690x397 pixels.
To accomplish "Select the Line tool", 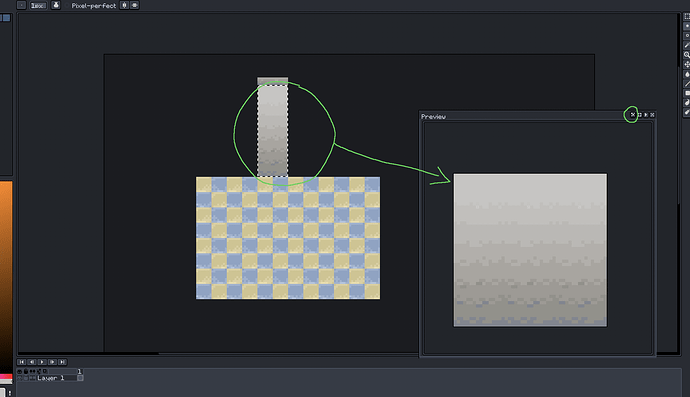I will (x=686, y=84).
